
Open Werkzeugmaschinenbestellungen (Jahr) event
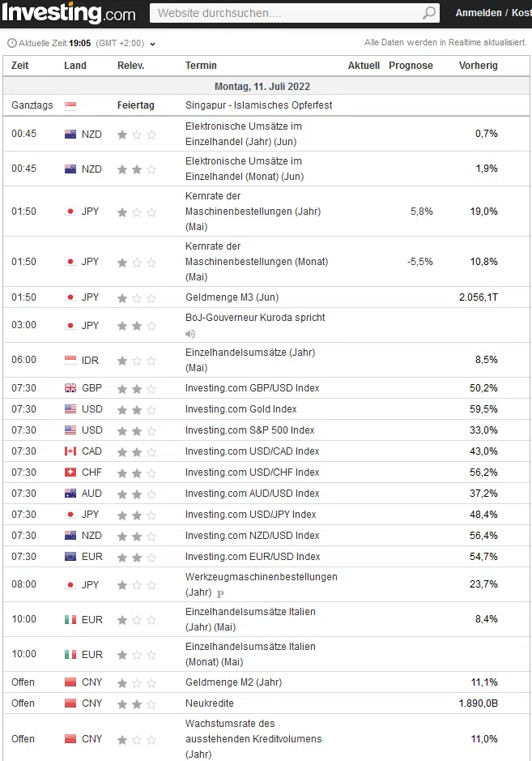[x=261, y=584]
